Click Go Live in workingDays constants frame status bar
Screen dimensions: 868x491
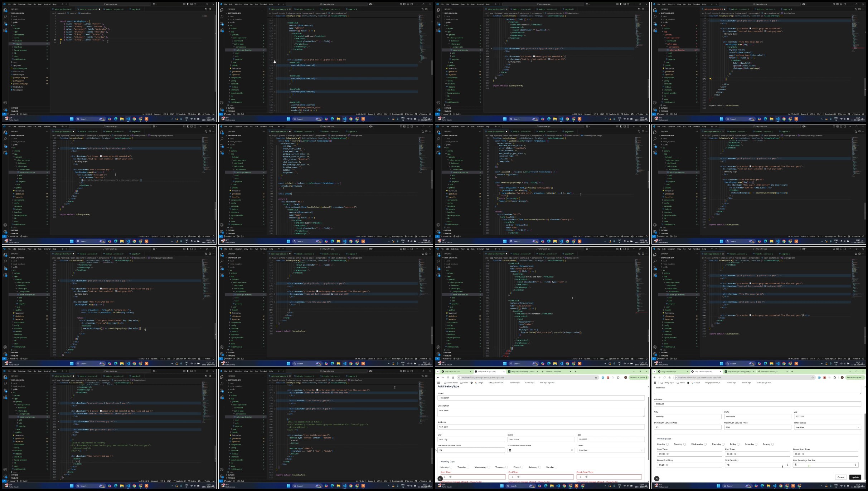(193, 114)
